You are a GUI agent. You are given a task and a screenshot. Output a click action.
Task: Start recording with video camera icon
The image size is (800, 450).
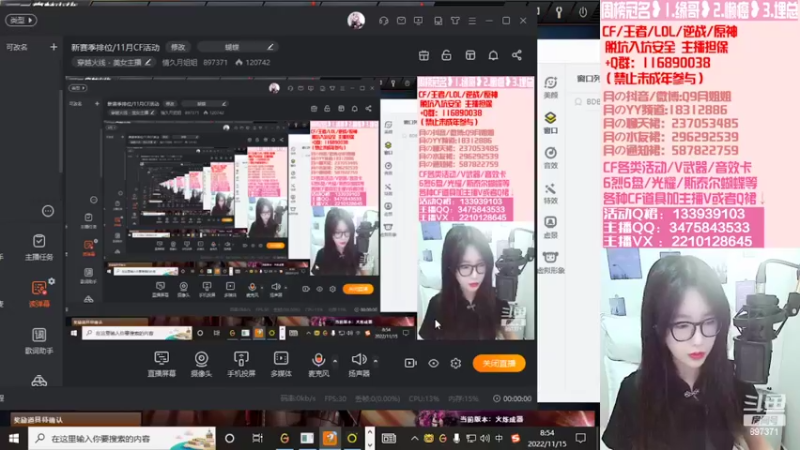click(410, 363)
